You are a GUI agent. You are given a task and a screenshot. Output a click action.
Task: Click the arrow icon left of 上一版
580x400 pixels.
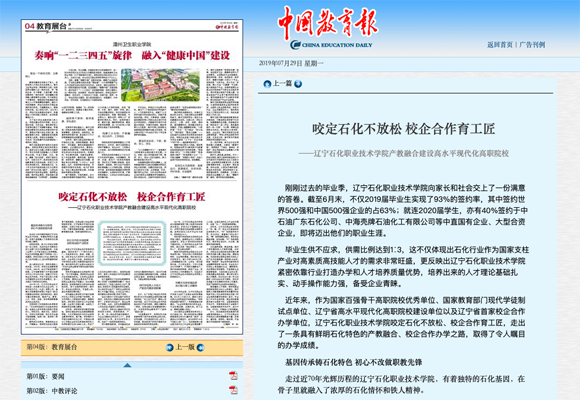point(169,347)
